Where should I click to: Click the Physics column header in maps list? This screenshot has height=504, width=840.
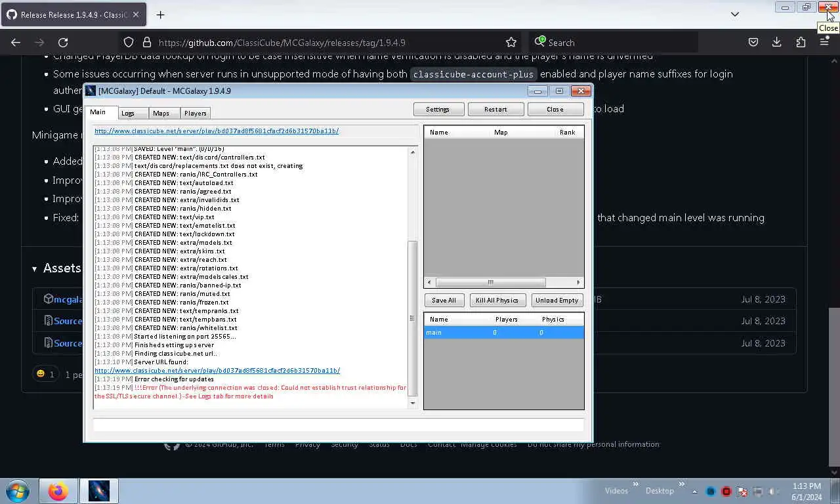point(553,320)
